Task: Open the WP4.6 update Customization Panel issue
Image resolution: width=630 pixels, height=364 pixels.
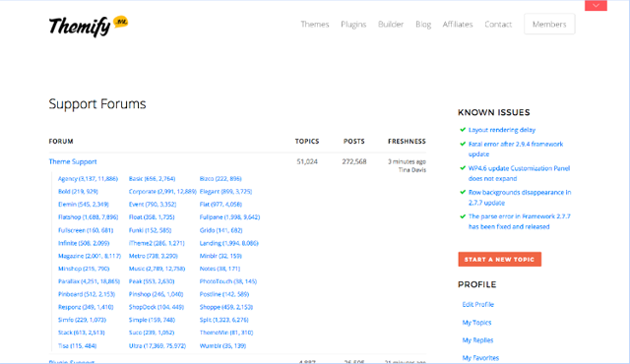Action: coord(519,173)
